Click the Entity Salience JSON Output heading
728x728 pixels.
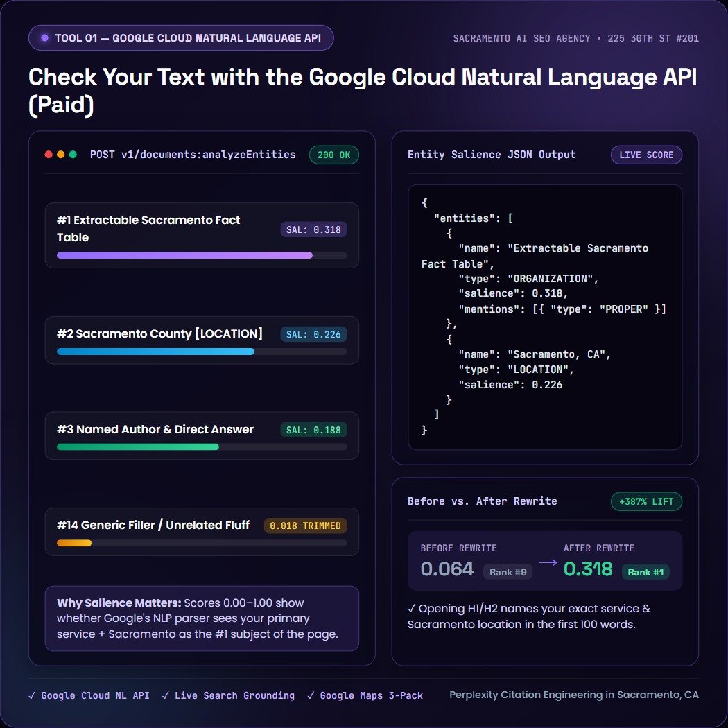pyautogui.click(x=492, y=155)
